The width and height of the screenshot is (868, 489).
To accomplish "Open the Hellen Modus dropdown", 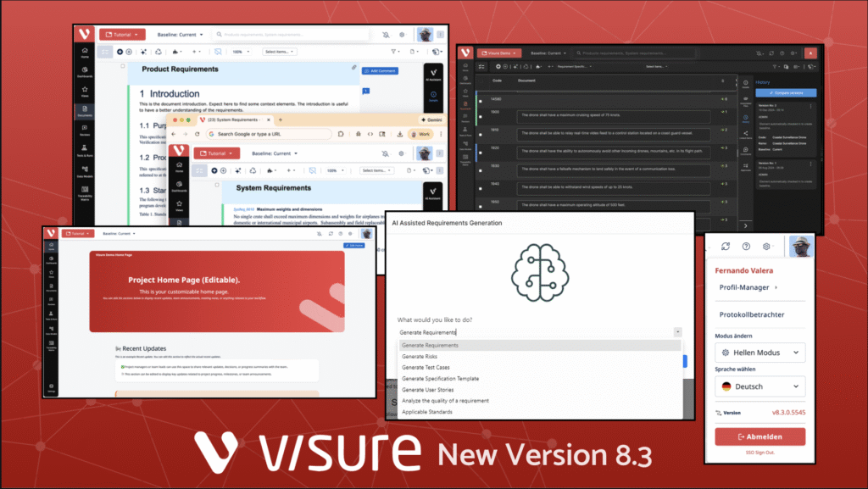I will coord(759,353).
